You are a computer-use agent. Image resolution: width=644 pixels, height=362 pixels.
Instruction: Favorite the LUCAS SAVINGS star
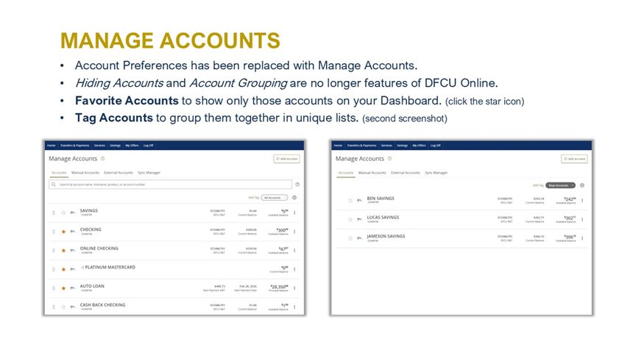pyautogui.click(x=350, y=219)
